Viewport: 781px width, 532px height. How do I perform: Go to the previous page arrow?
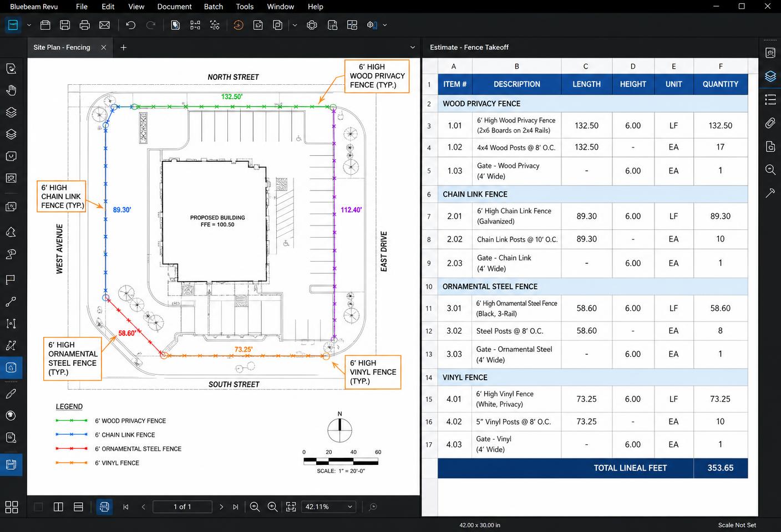tap(143, 507)
